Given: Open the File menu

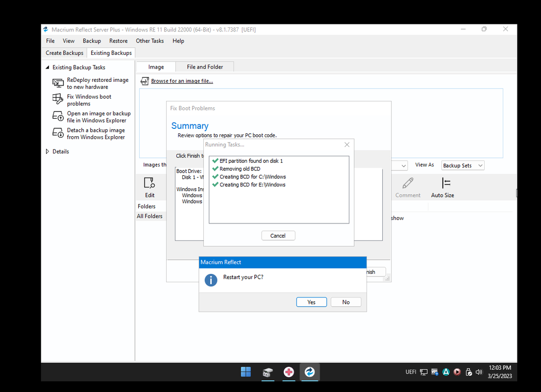Looking at the screenshot, I should 50,41.
